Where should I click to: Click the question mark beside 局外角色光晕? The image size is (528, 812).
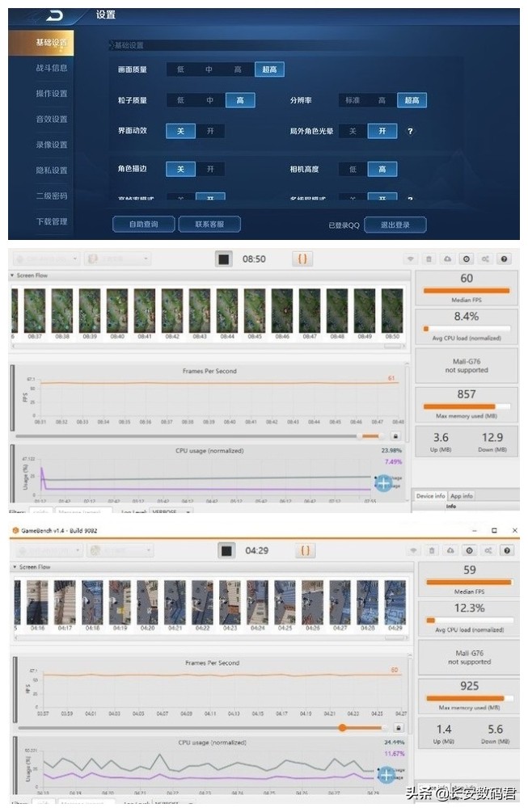point(410,132)
